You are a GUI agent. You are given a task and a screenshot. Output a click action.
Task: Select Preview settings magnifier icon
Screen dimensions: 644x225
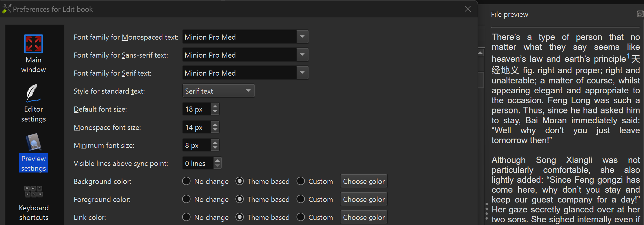34,142
